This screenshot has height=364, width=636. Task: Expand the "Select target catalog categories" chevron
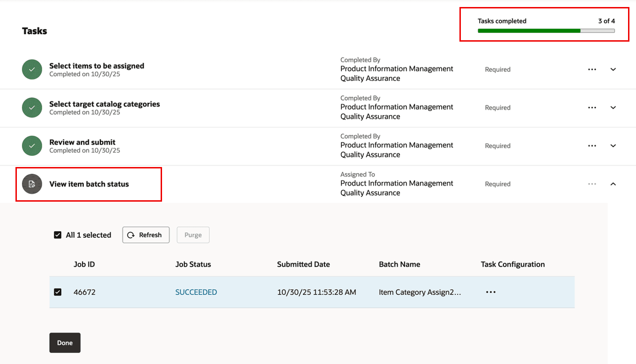pos(613,107)
